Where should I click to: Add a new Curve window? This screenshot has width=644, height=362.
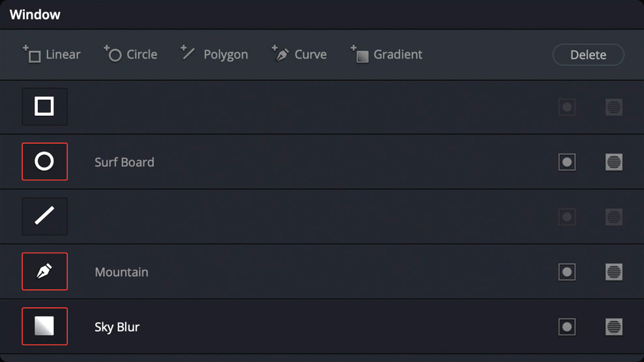tap(300, 55)
